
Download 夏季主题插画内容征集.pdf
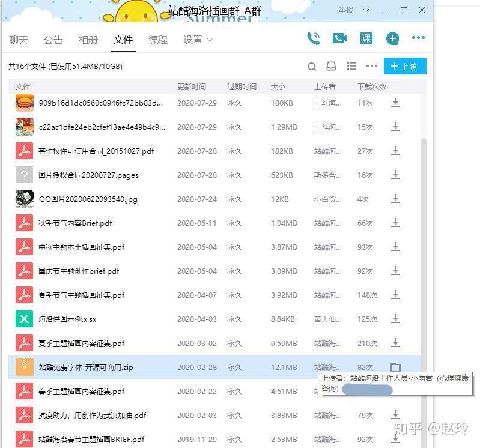[395, 343]
